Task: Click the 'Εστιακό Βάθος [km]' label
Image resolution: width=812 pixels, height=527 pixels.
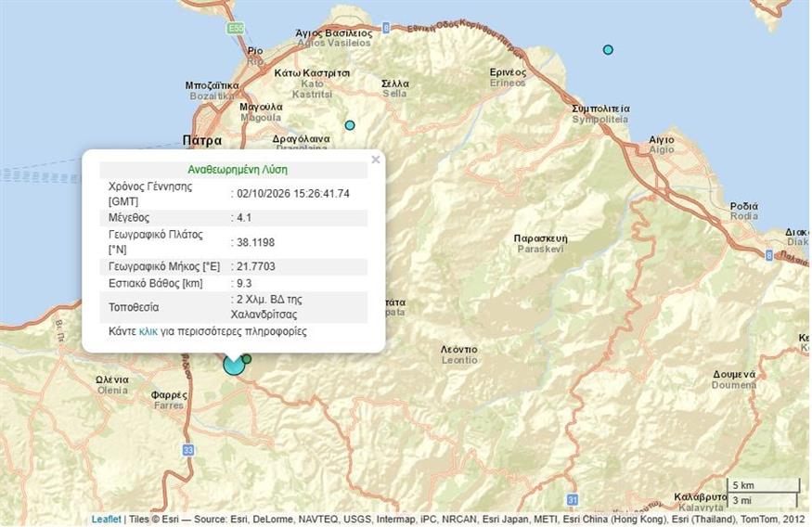Action: (155, 284)
